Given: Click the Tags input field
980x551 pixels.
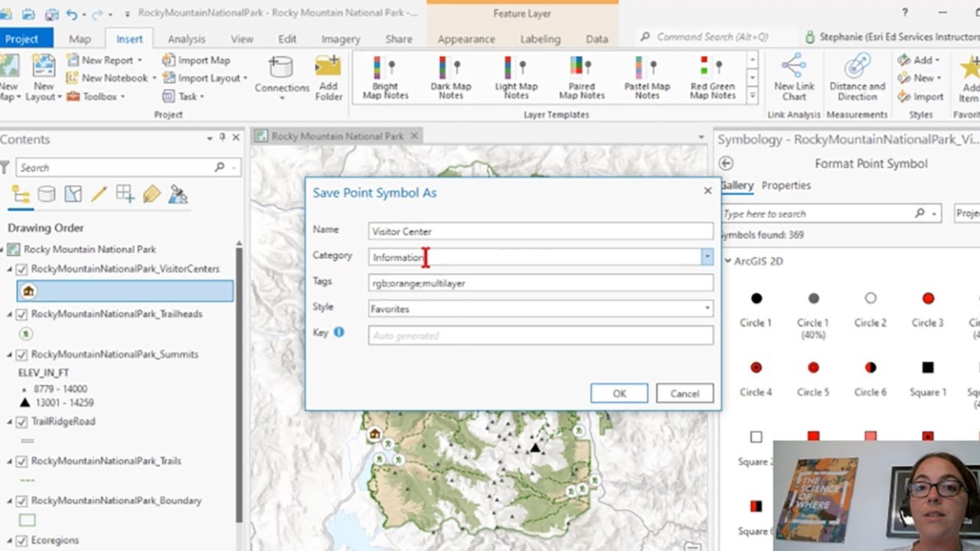Looking at the screenshot, I should click(x=541, y=283).
